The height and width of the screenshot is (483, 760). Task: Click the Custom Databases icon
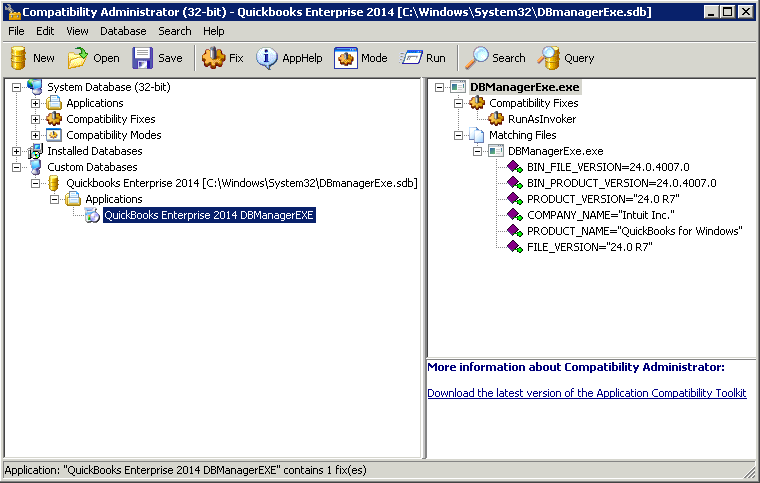click(35, 167)
